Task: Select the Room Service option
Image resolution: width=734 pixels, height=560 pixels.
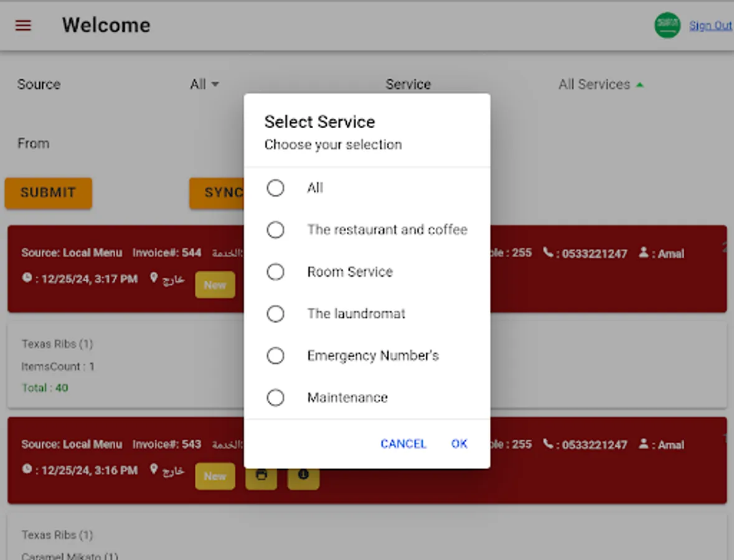Action: [276, 272]
